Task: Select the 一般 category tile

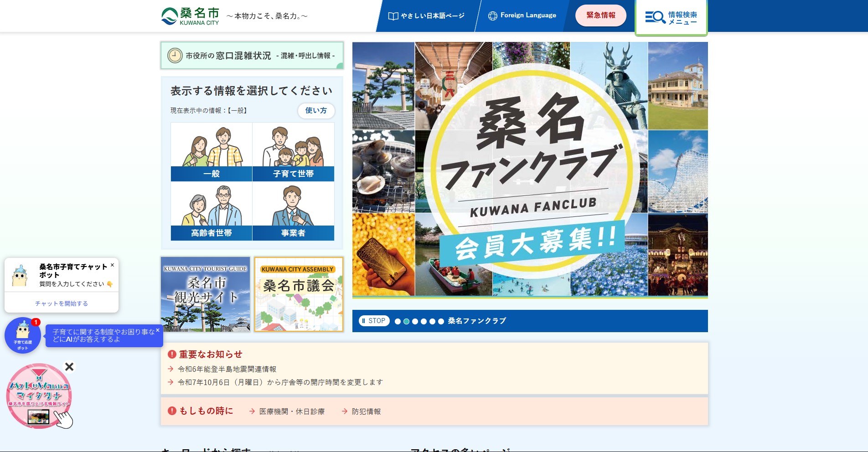Action: click(212, 152)
